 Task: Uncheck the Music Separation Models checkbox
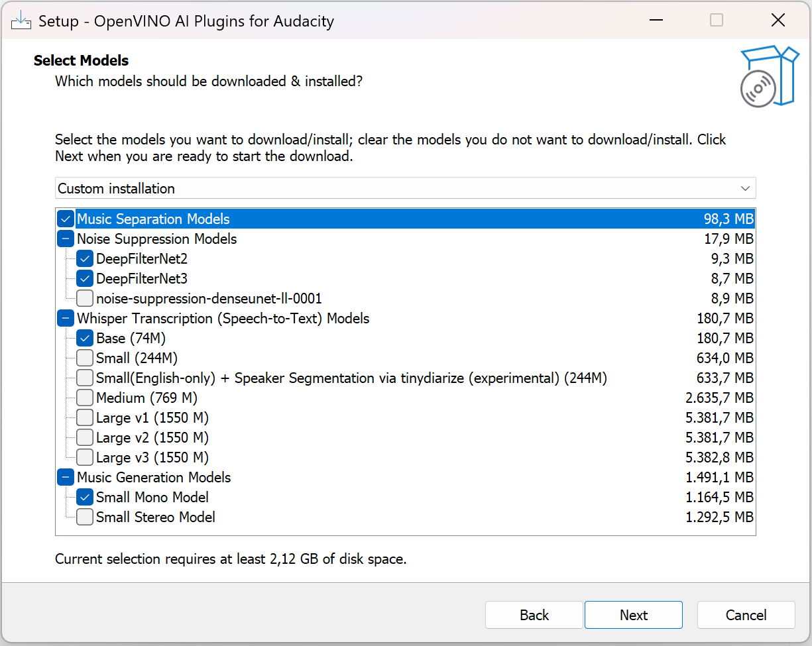(x=65, y=219)
